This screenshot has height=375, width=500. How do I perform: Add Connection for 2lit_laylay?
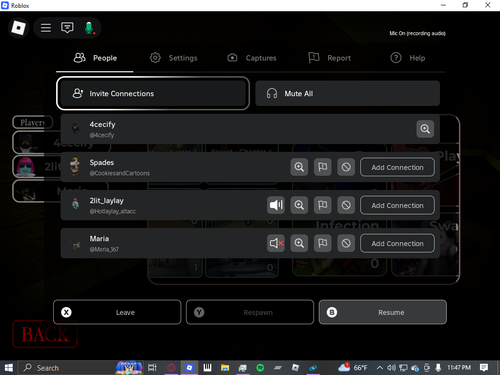[x=397, y=205]
